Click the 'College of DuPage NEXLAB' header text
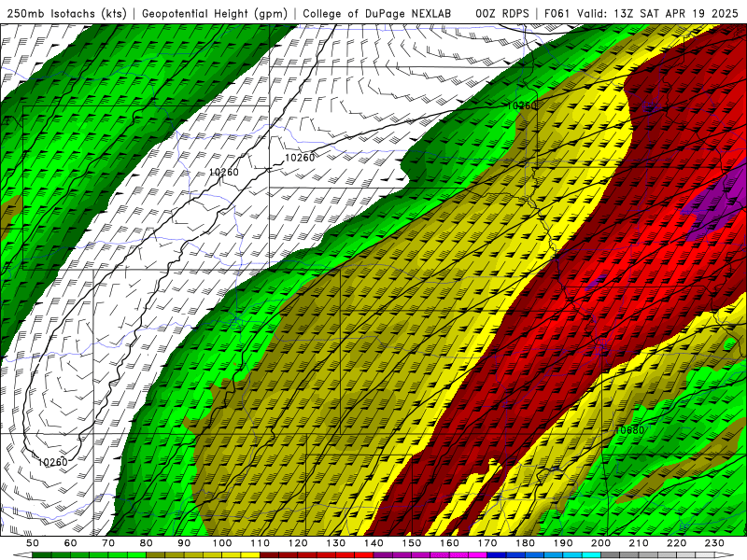Screen dimensions: 747x560 377,13
